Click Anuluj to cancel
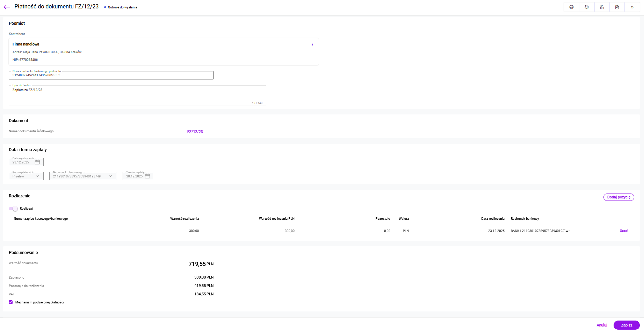Image resolution: width=644 pixels, height=330 pixels. 602,325
